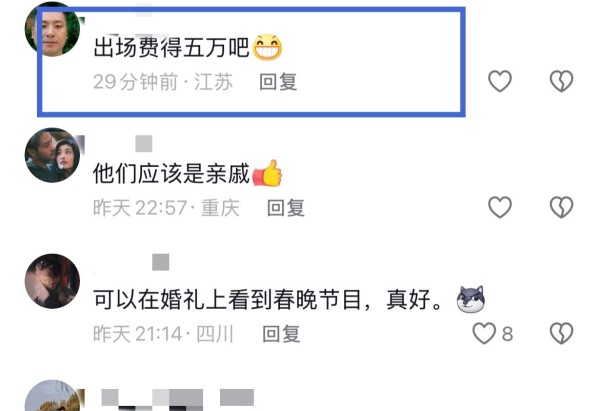Screen dimensions: 600x411
Task: Select comment text 出场费得五万吧
Action: click(171, 48)
